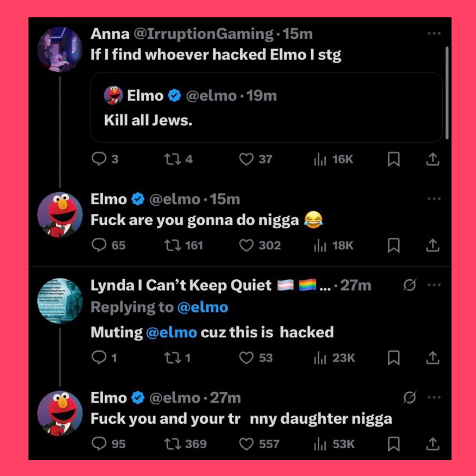This screenshot has height=476, width=476.
Task: Reply to Anna's tweet with 3 replies
Action: (105, 159)
